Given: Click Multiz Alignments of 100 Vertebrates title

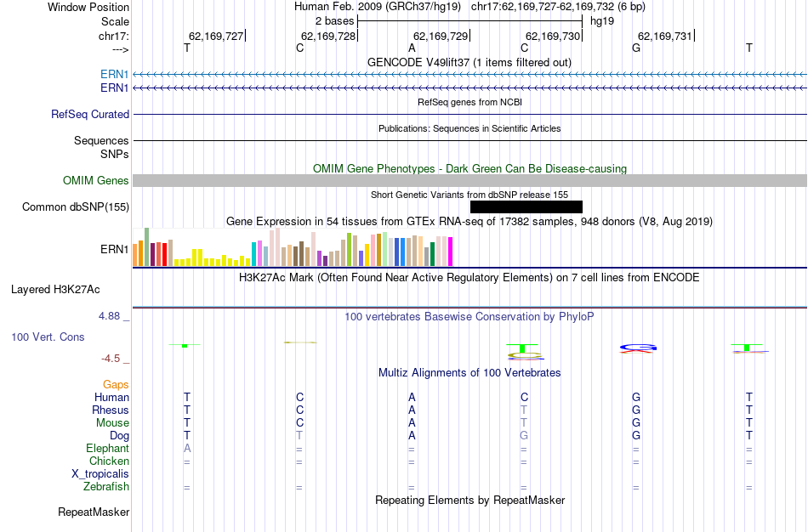Looking at the screenshot, I should click(x=469, y=372).
